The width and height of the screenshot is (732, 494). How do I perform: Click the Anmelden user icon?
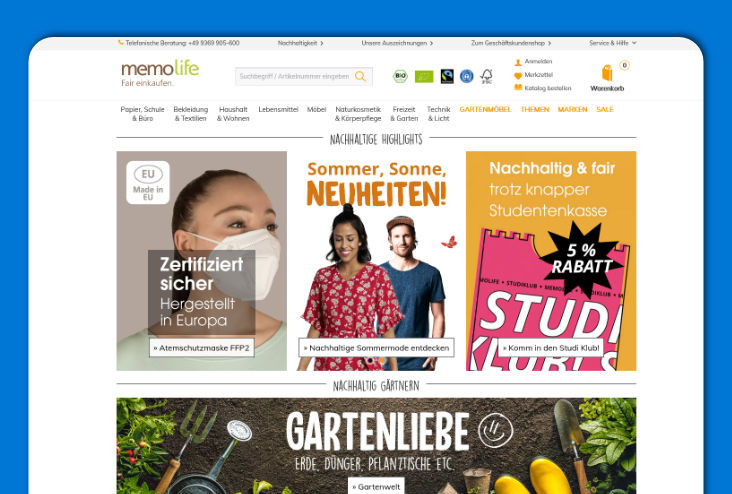tap(518, 62)
